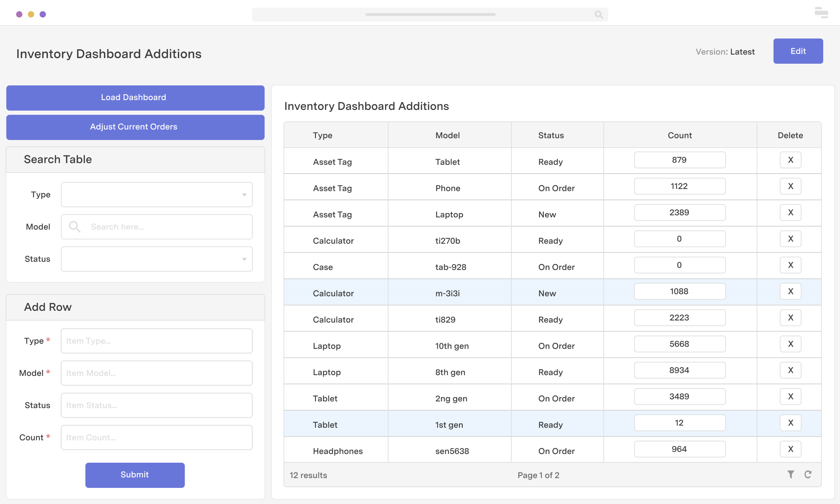Open the Type field dropdown in Add Row
This screenshot has height=504, width=840.
click(x=156, y=340)
